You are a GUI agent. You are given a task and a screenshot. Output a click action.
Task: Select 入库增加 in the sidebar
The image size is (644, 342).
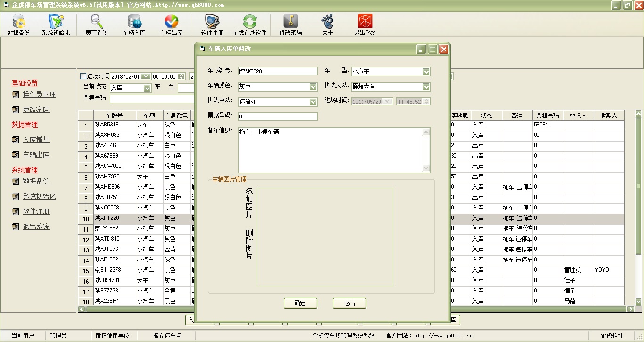pyautogui.click(x=36, y=140)
